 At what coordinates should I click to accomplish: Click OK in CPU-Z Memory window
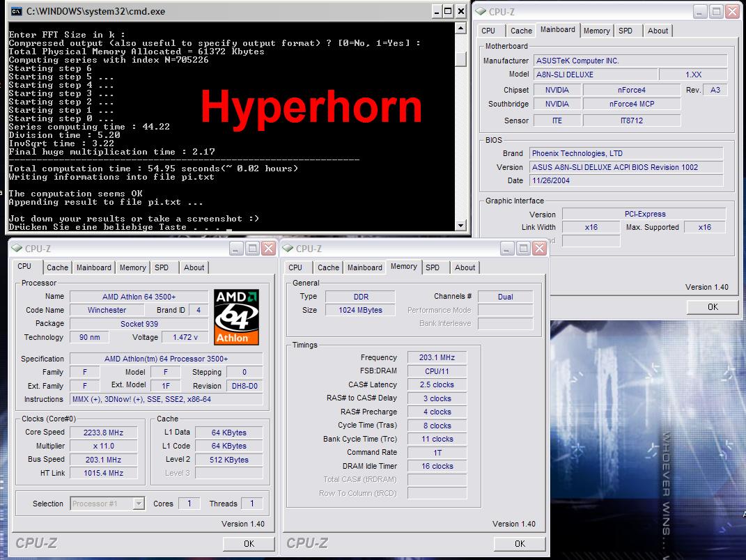520,543
